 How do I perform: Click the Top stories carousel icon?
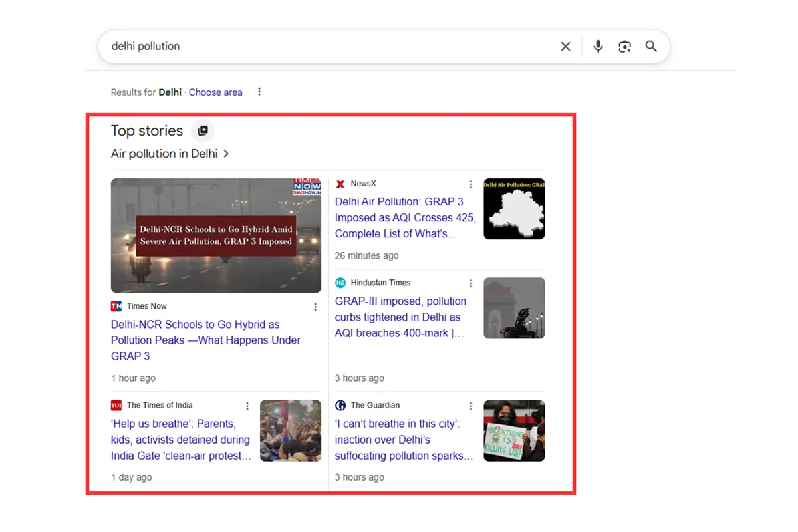(x=203, y=131)
